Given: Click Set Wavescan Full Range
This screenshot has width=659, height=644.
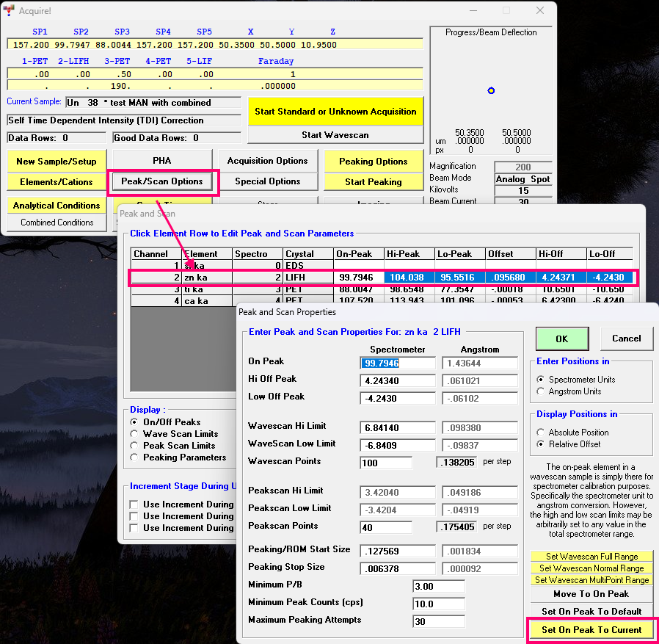Looking at the screenshot, I should pos(591,557).
